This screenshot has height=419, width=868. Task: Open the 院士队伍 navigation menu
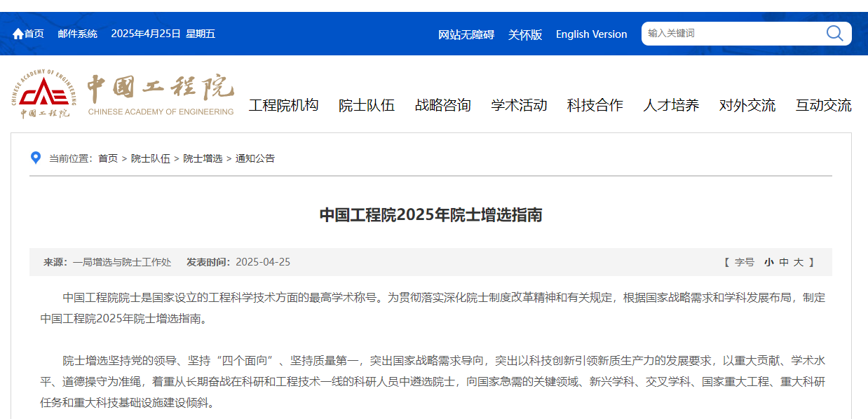point(366,105)
